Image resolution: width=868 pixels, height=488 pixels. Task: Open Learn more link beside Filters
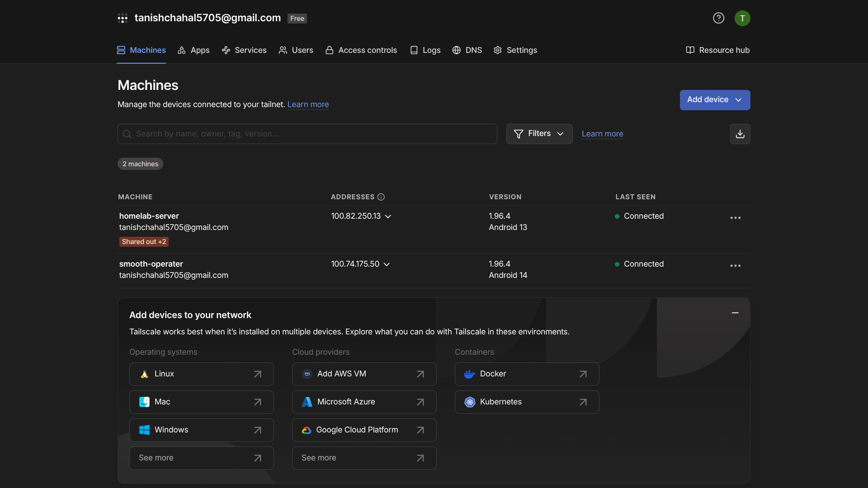point(602,134)
